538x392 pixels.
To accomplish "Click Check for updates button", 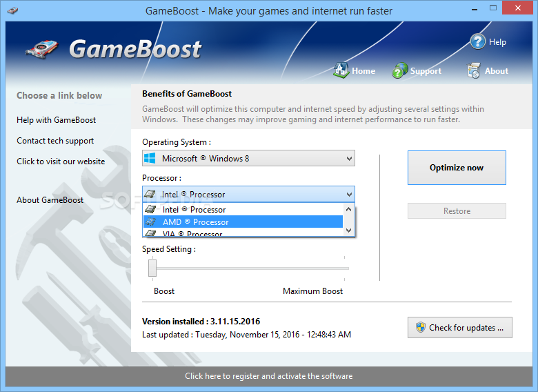I will pos(460,327).
